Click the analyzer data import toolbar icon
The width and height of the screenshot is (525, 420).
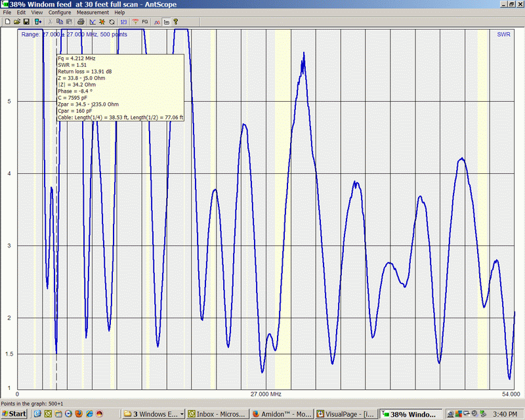(38, 22)
